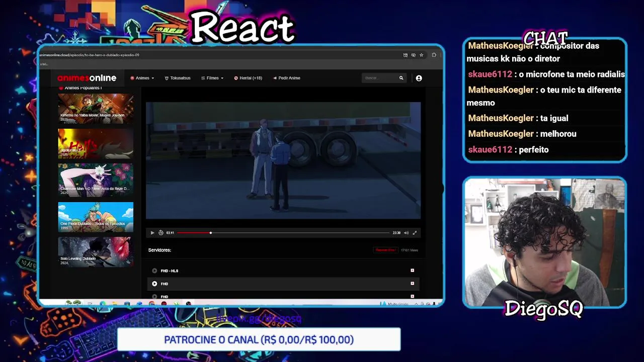Enter fullscreen with the expand icon

tap(415, 233)
